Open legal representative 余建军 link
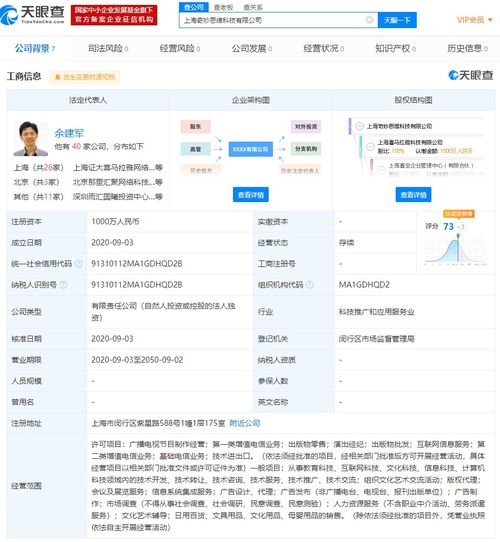This screenshot has width=500, height=542. click(69, 133)
